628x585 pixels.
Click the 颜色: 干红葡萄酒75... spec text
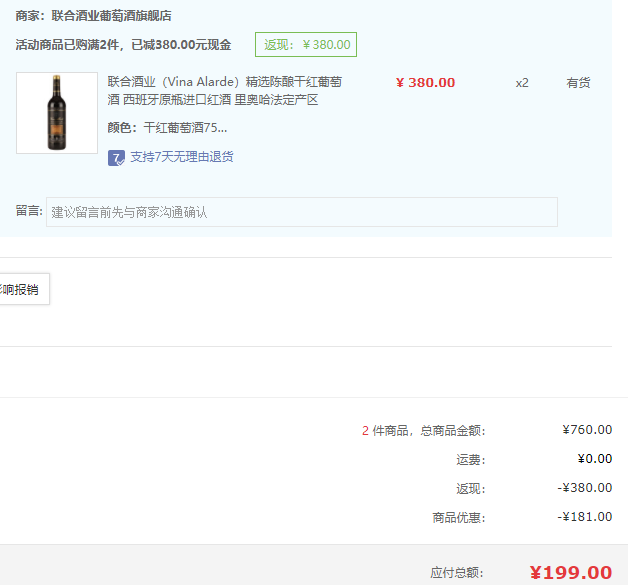(167, 128)
